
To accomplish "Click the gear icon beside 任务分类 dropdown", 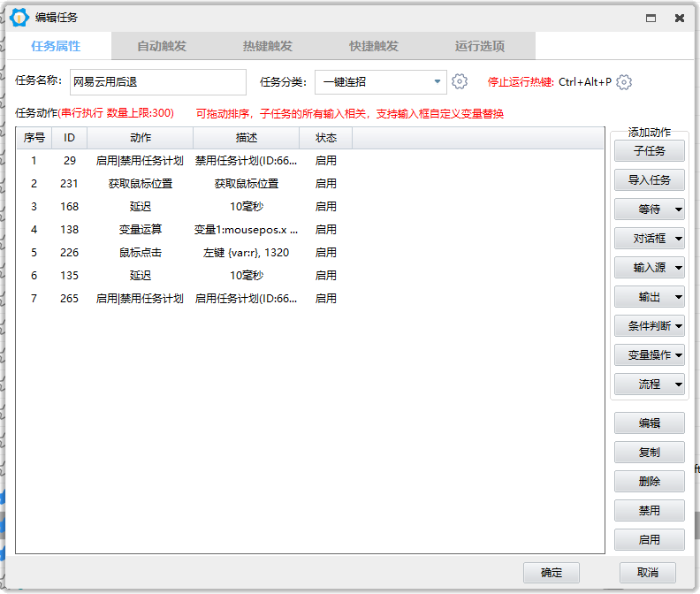I will tap(460, 82).
